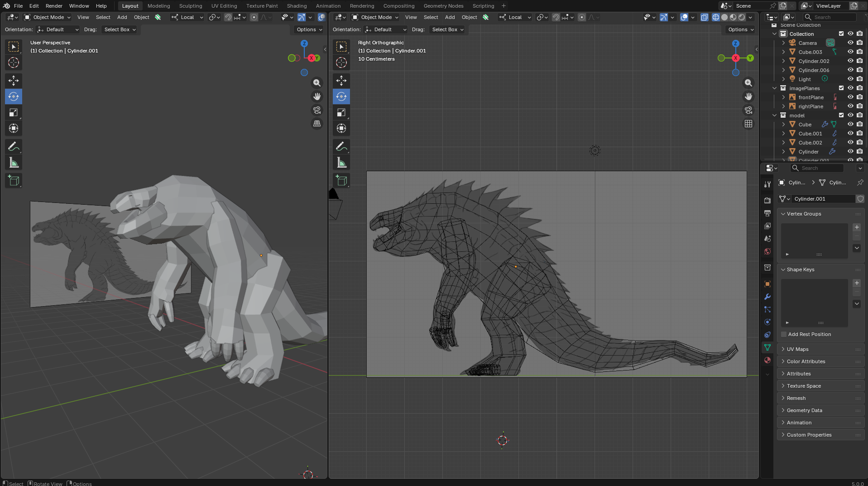The width and height of the screenshot is (868, 486).
Task: Open the Material properties tab
Action: 767,360
